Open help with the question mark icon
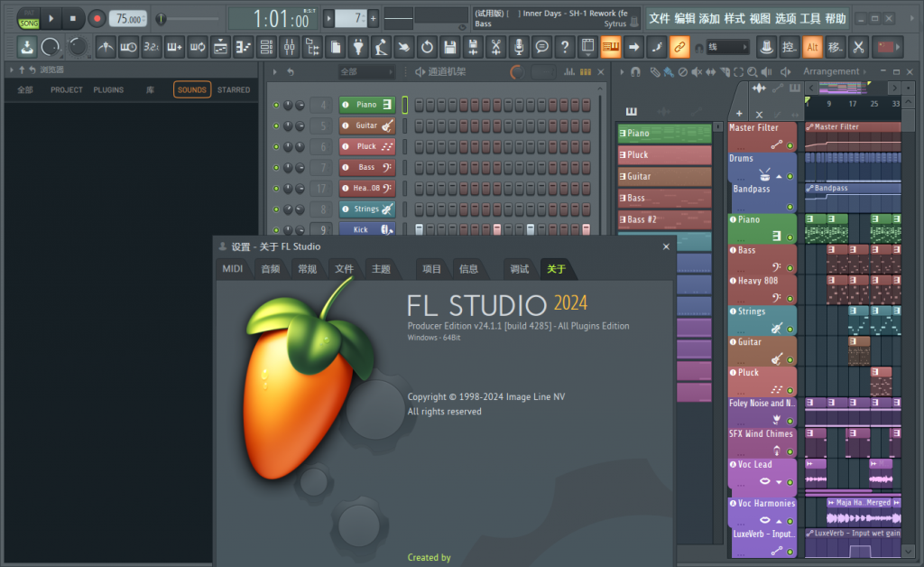The height and width of the screenshot is (567, 924). (565, 47)
